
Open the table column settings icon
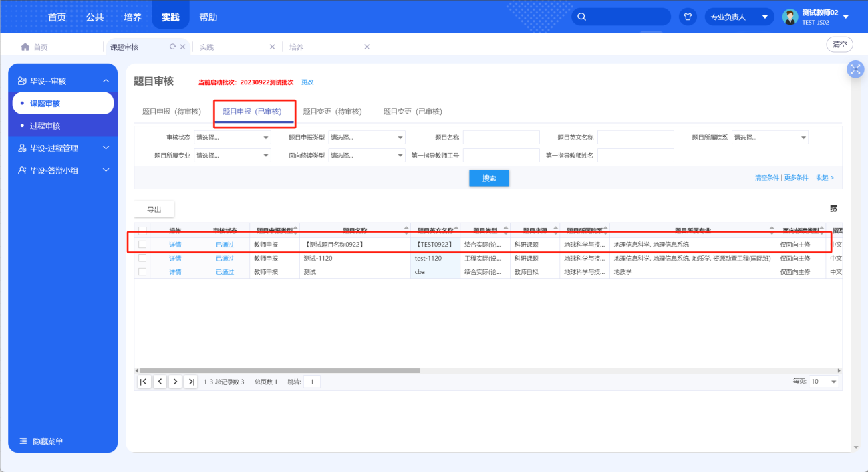pos(833,209)
